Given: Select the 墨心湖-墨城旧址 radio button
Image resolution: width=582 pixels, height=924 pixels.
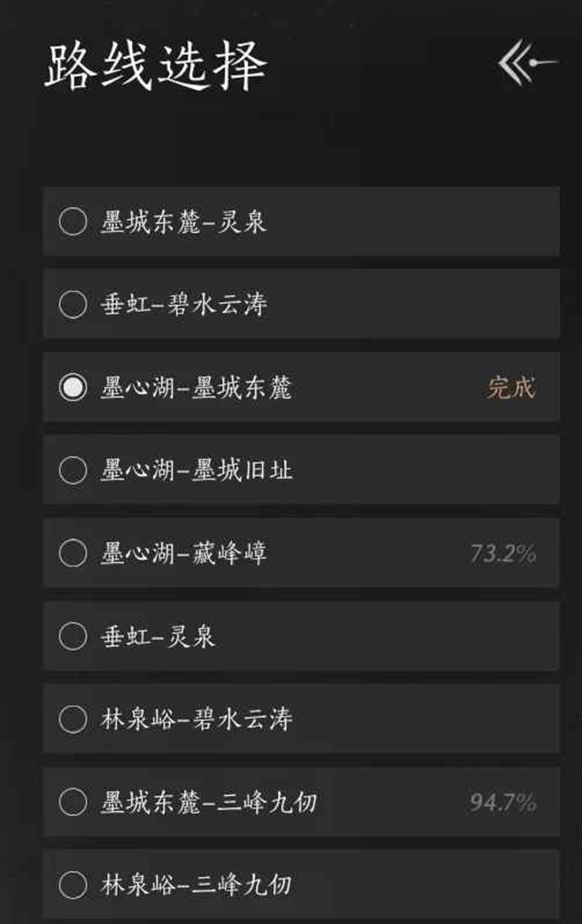Looking at the screenshot, I should 73,470.
